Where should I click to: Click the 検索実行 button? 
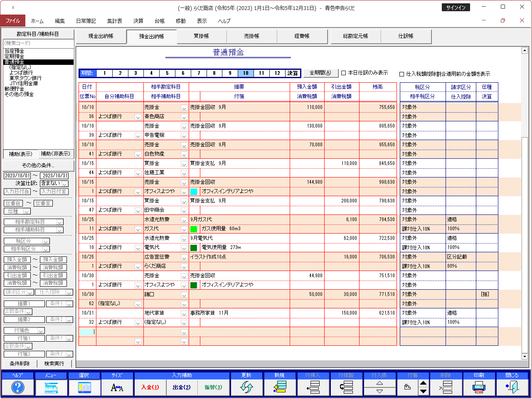click(54, 364)
